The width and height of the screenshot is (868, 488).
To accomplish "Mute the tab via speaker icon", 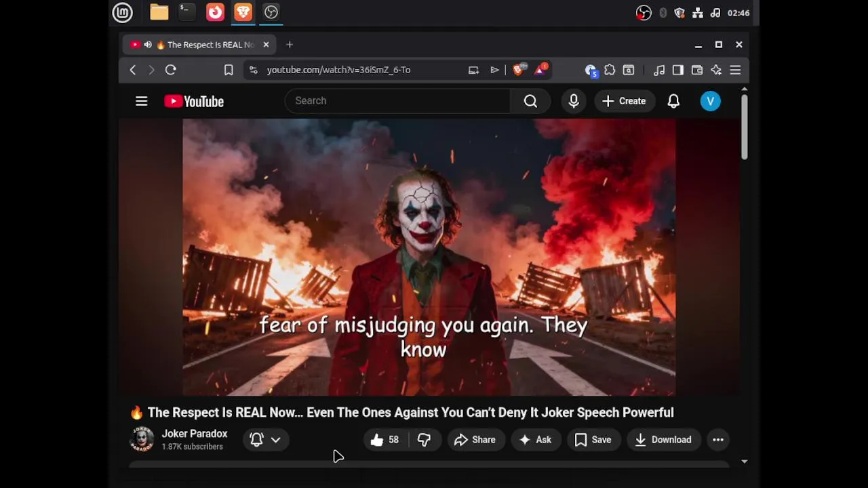I will [148, 45].
